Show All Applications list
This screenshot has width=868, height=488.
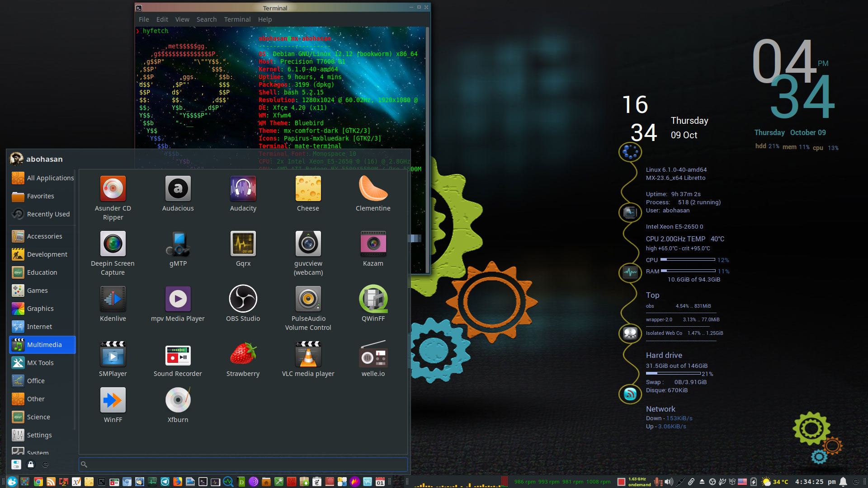tap(50, 178)
